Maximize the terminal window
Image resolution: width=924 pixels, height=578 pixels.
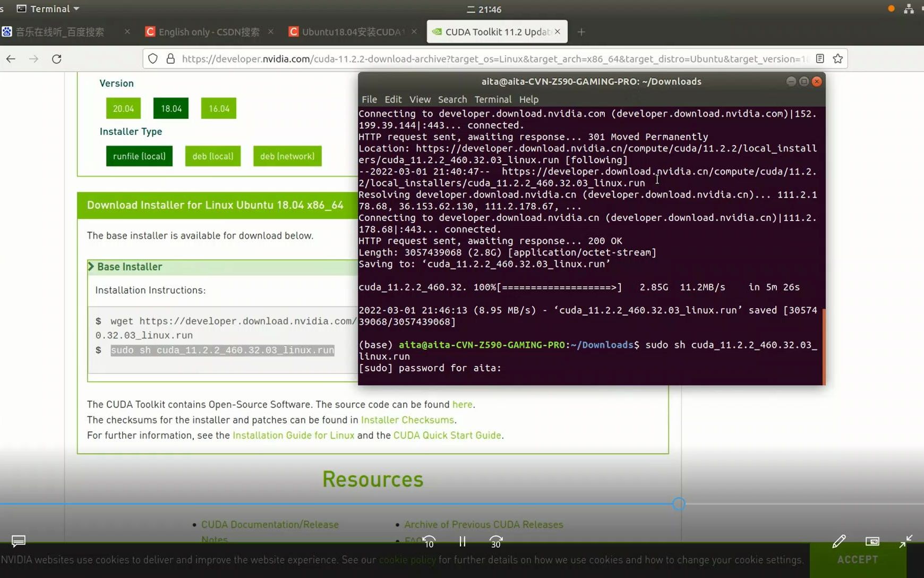pyautogui.click(x=804, y=81)
